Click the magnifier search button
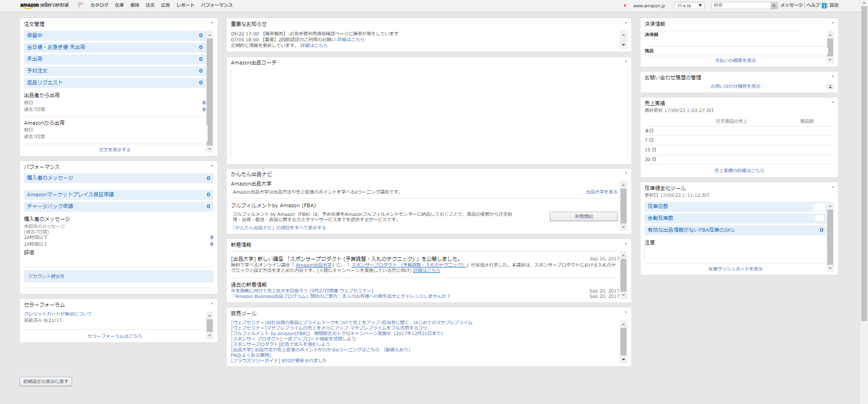868x404 pixels. [x=774, y=5]
